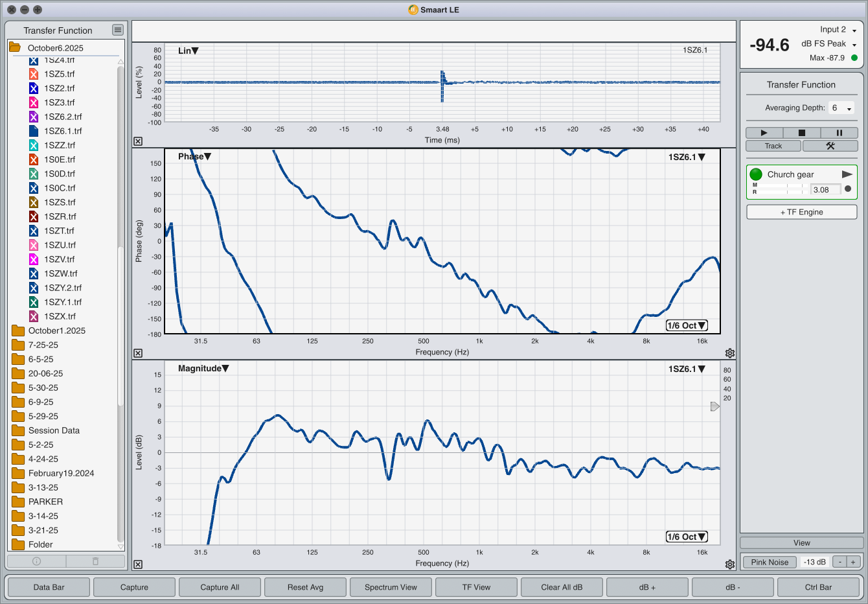
Task: Open the Averaging Depth dropdown
Action: (x=841, y=108)
